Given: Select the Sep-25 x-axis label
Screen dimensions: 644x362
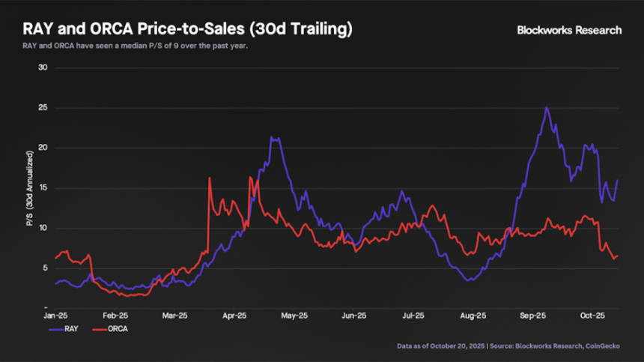Looking at the screenshot, I should (x=533, y=316).
